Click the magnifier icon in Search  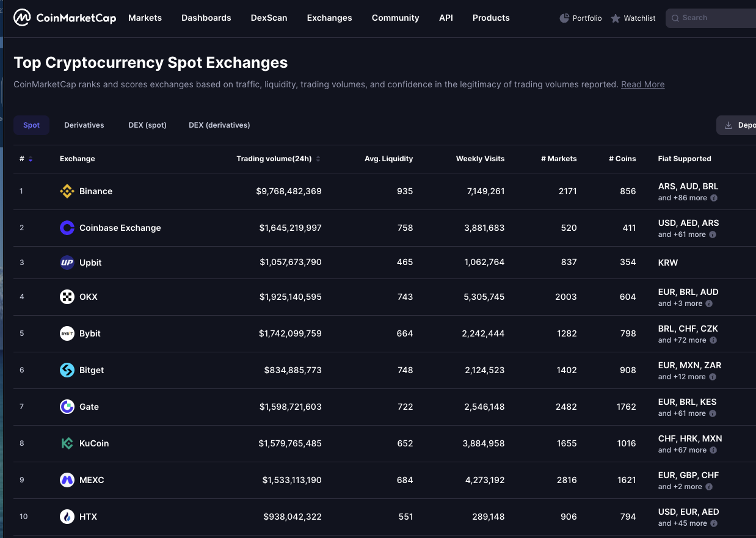point(675,18)
